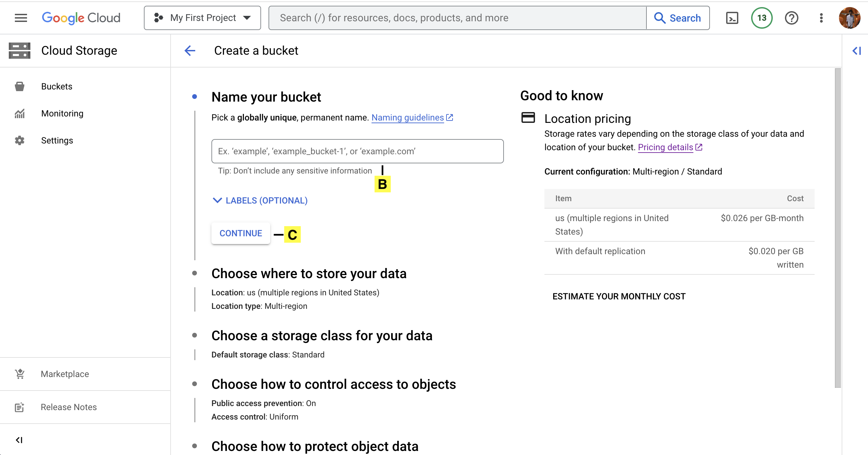This screenshot has height=455, width=868.
Task: Click the Settings gear icon
Action: point(20,140)
